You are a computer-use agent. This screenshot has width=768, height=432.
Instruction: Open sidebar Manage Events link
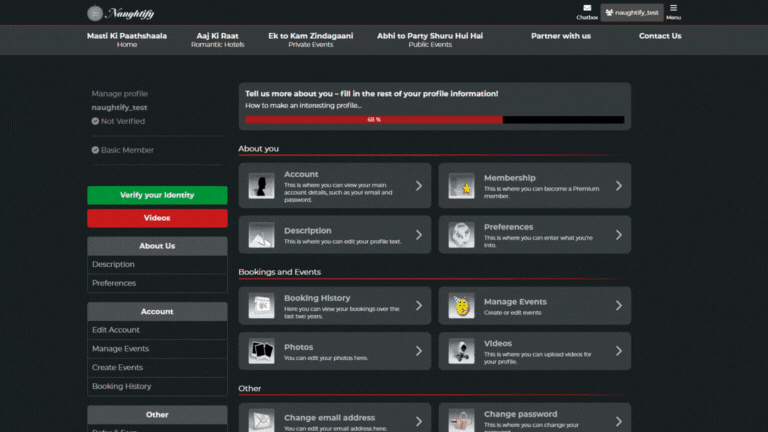click(x=157, y=349)
